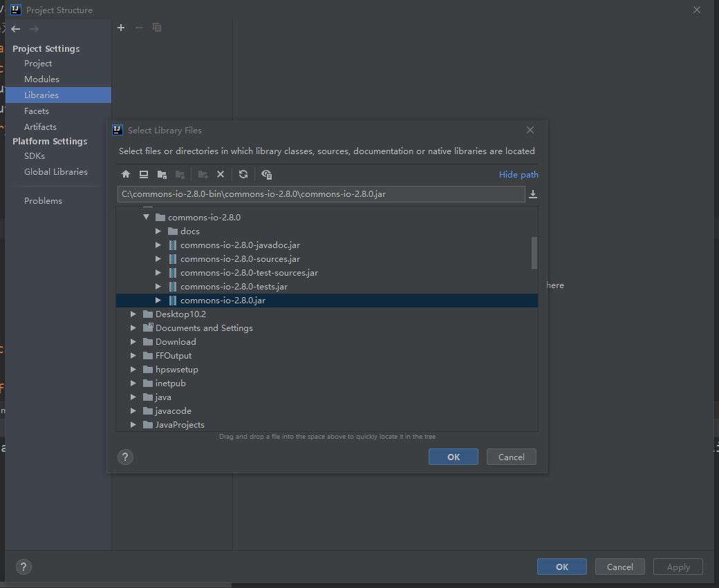Viewport: 719px width, 588px height.
Task: Expand Documents and Settings folder
Action: 133,328
